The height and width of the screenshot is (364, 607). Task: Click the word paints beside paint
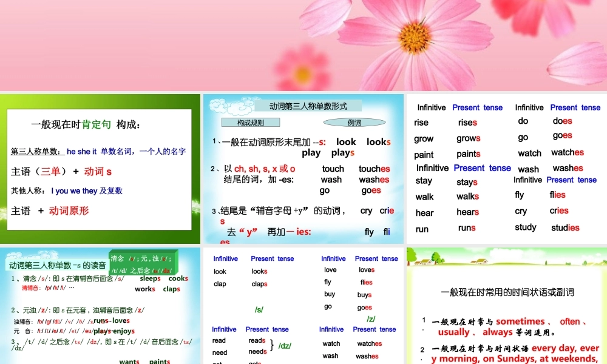[x=469, y=154]
